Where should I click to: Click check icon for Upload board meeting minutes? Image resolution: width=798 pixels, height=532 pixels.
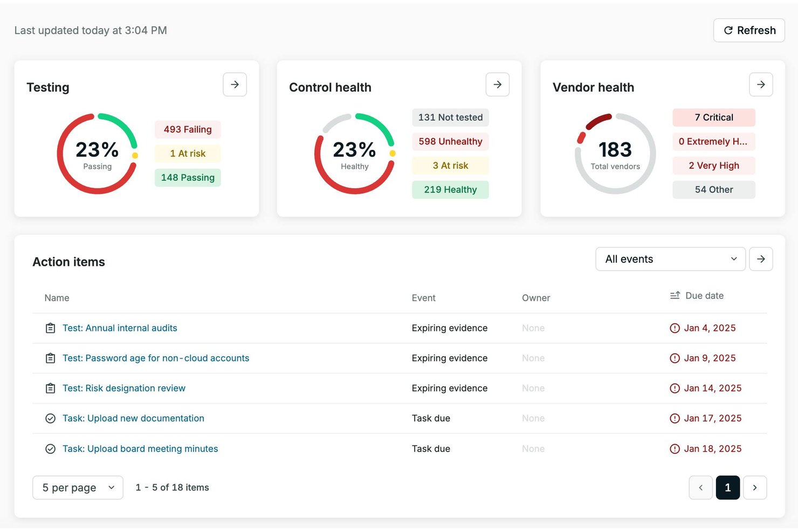coord(50,449)
